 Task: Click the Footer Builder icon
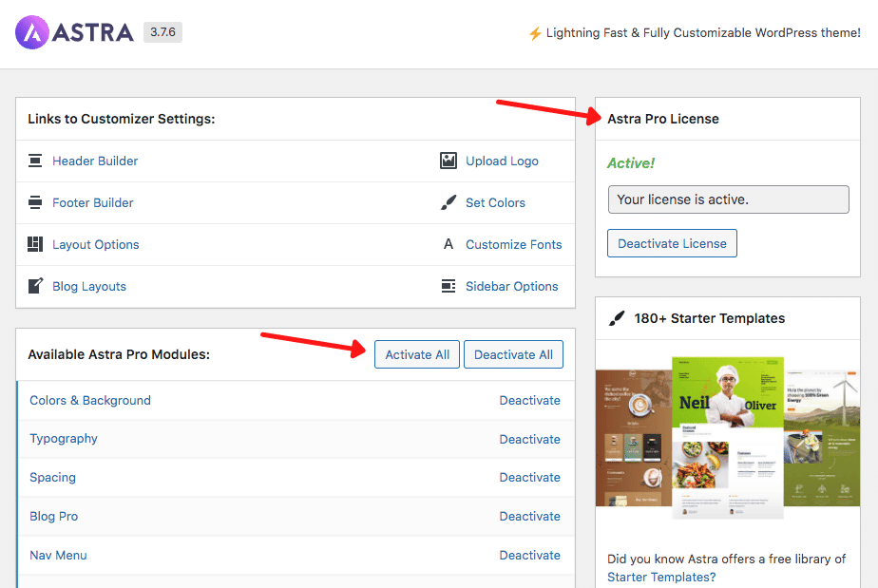click(x=35, y=202)
